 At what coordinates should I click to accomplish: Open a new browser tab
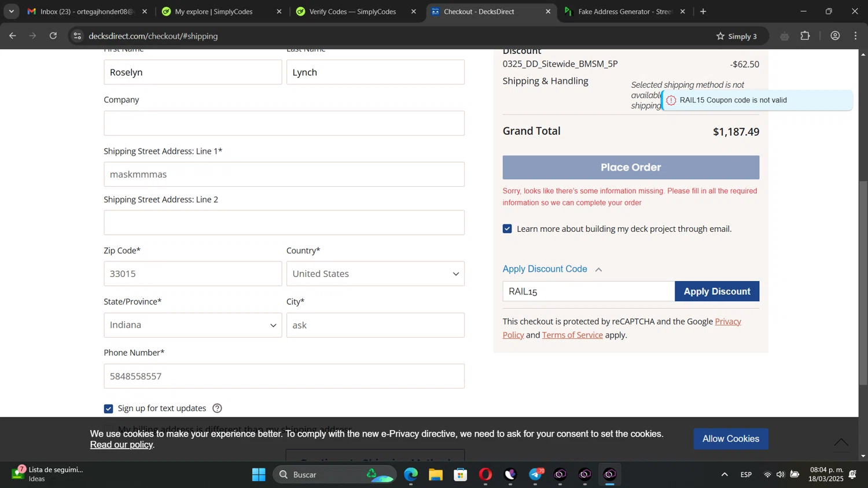point(703,12)
